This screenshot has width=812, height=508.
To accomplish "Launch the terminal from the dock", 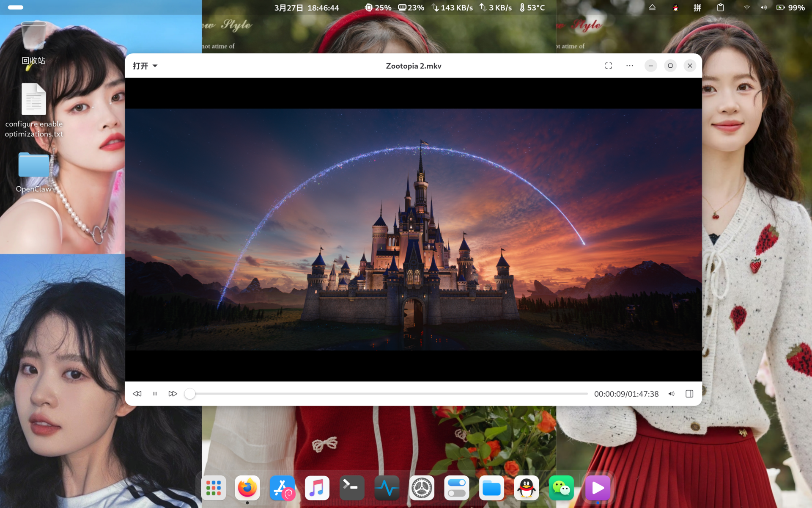I will (352, 488).
